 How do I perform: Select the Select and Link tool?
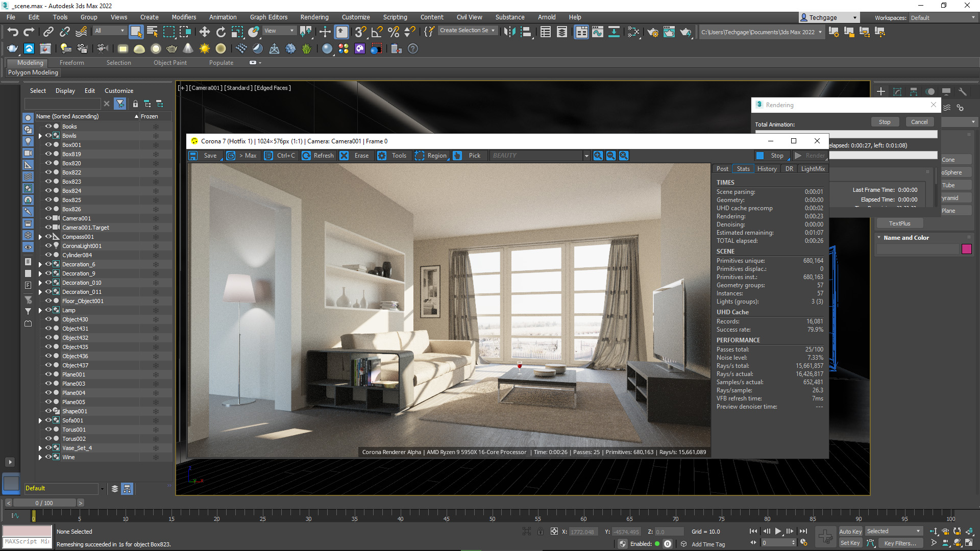click(x=48, y=32)
